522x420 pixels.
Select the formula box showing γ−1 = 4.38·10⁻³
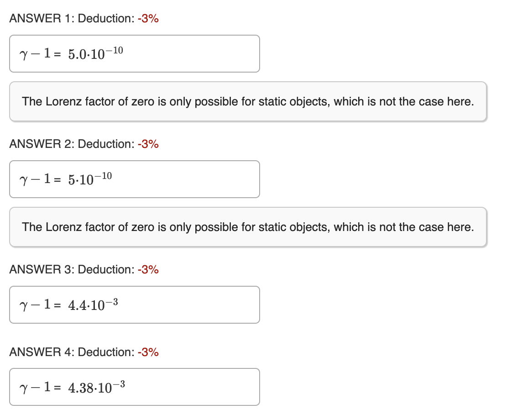pyautogui.click(x=134, y=387)
